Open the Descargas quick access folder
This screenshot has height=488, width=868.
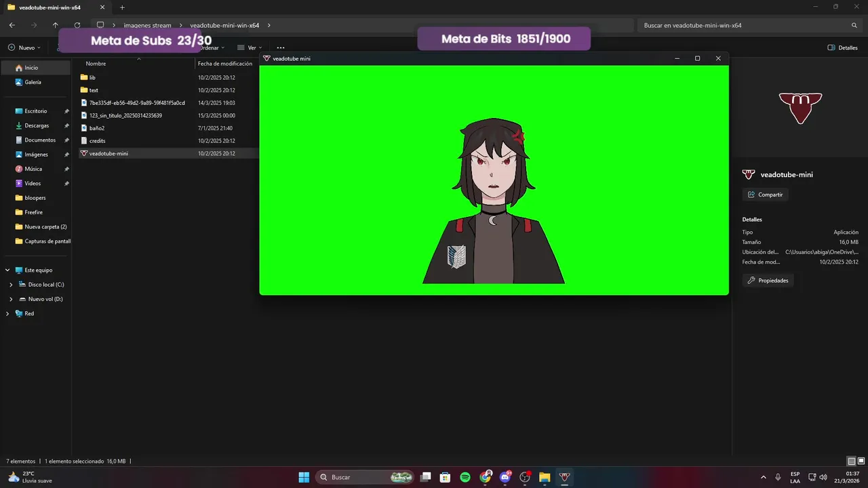(35, 125)
